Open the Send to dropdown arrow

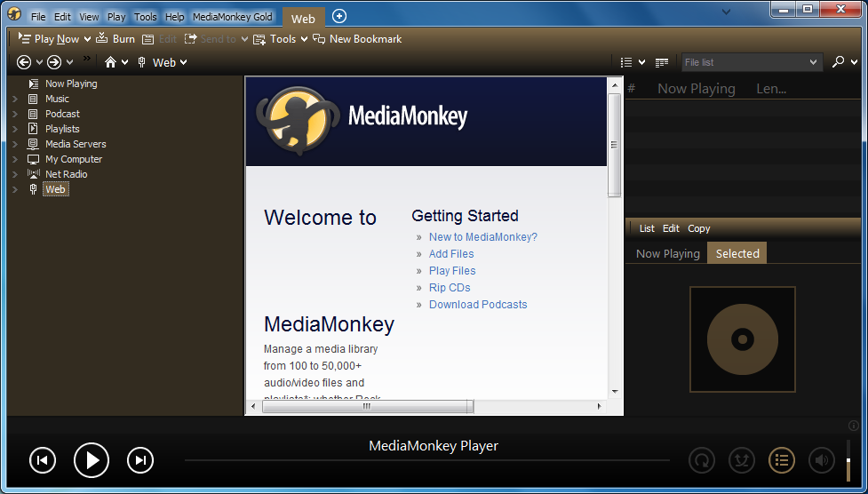coord(244,39)
